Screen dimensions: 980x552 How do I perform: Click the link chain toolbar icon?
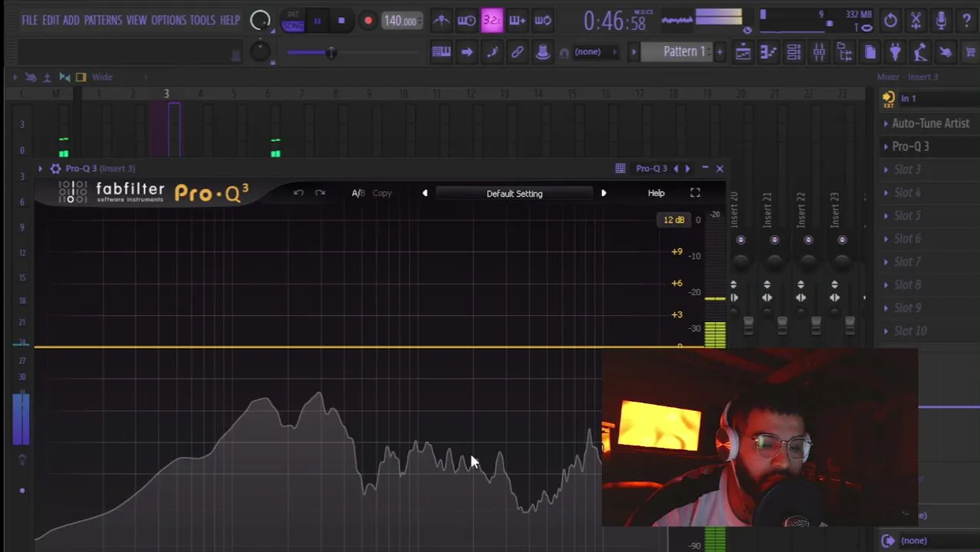[518, 52]
